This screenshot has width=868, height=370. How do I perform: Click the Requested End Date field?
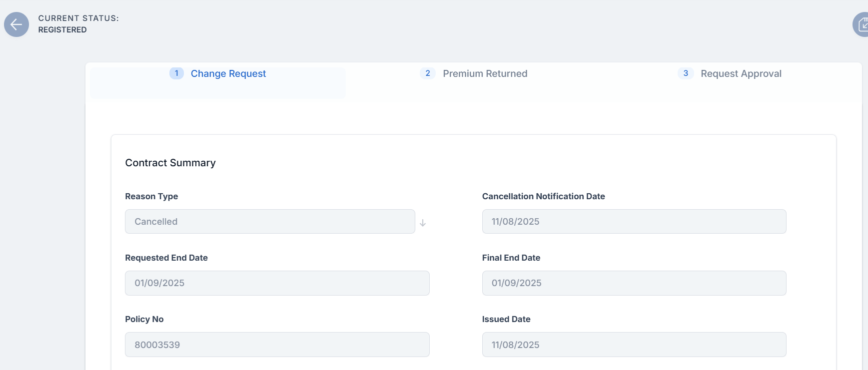click(x=277, y=283)
